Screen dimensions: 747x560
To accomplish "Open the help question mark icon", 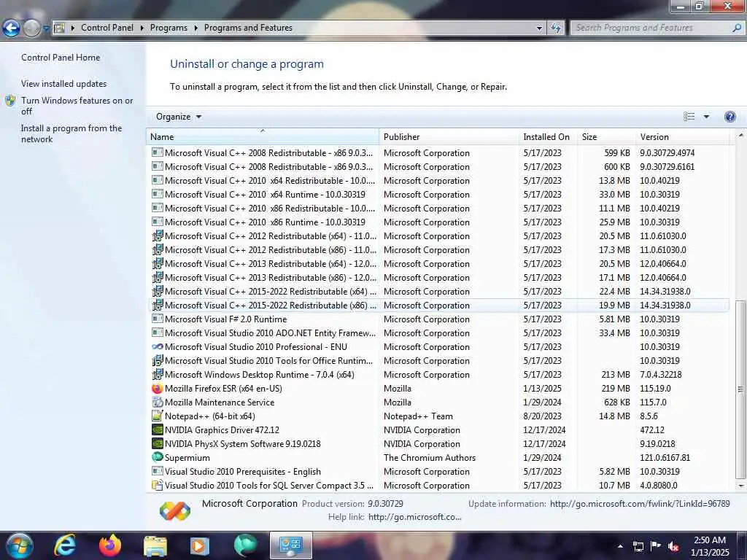I will click(729, 117).
